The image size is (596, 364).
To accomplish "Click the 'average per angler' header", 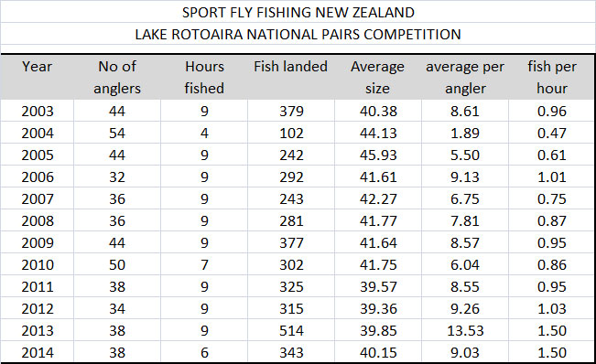I will (465, 78).
